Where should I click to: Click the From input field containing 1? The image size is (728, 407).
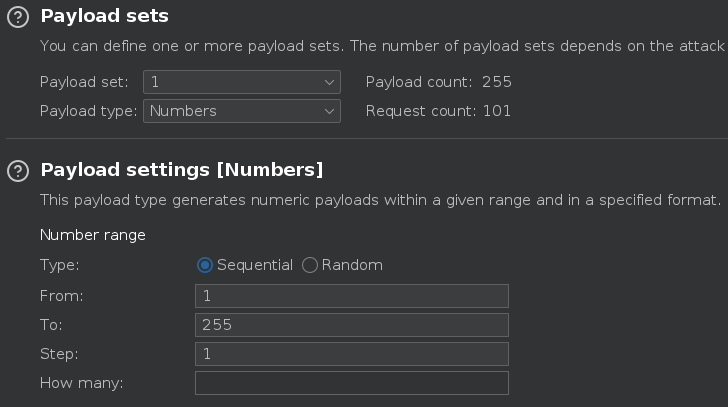(351, 296)
